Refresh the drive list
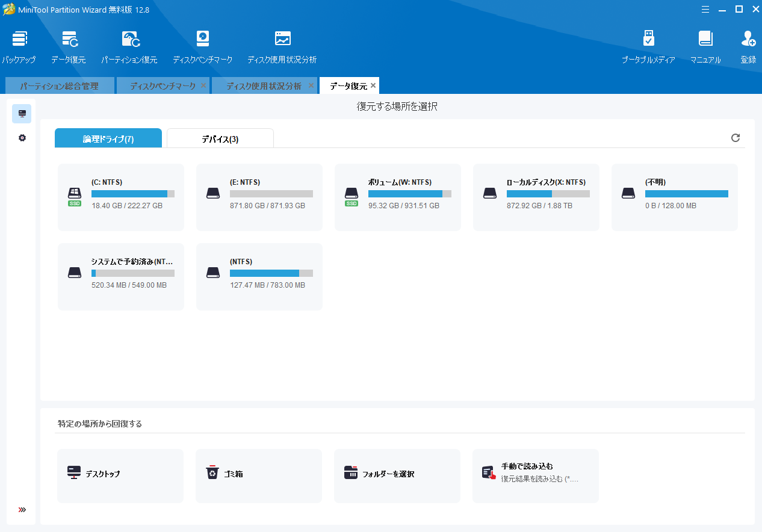 point(736,138)
